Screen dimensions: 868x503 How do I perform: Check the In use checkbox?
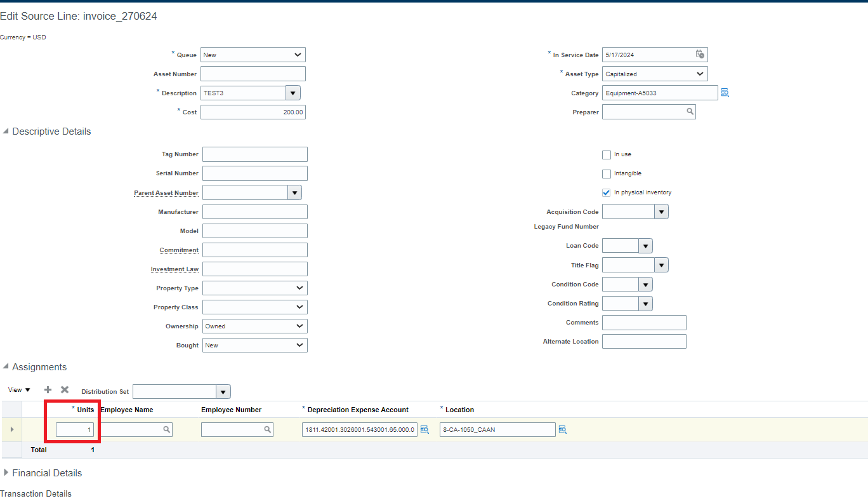click(x=607, y=154)
